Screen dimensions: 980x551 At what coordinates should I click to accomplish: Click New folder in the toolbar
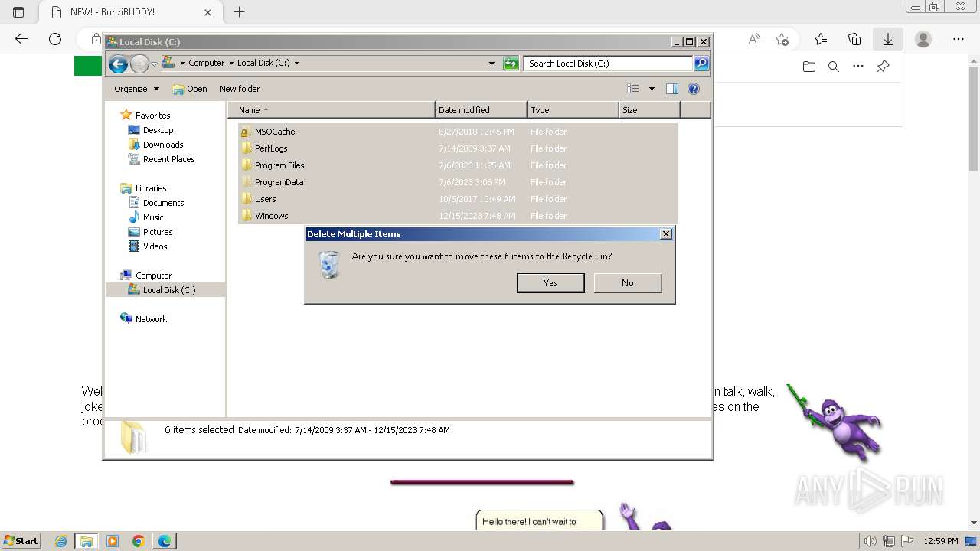click(240, 89)
